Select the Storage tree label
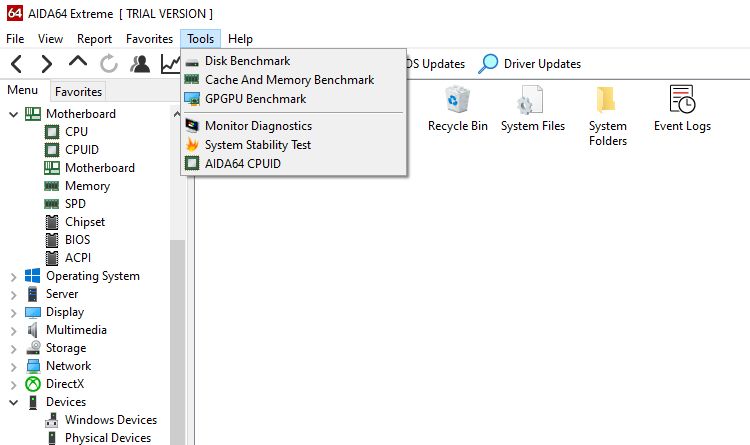Screen dimensions: 750x445 (66, 348)
